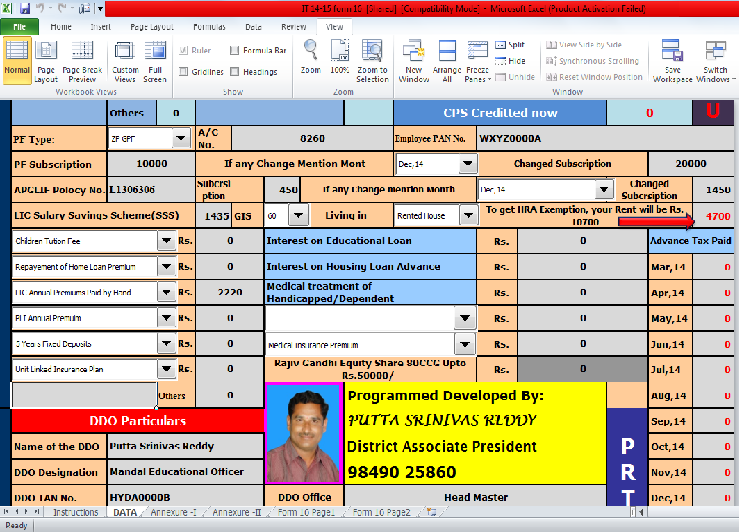Image resolution: width=739 pixels, height=532 pixels.
Task: Select DDO TAN HYDA0000B cell
Action: tap(185, 497)
